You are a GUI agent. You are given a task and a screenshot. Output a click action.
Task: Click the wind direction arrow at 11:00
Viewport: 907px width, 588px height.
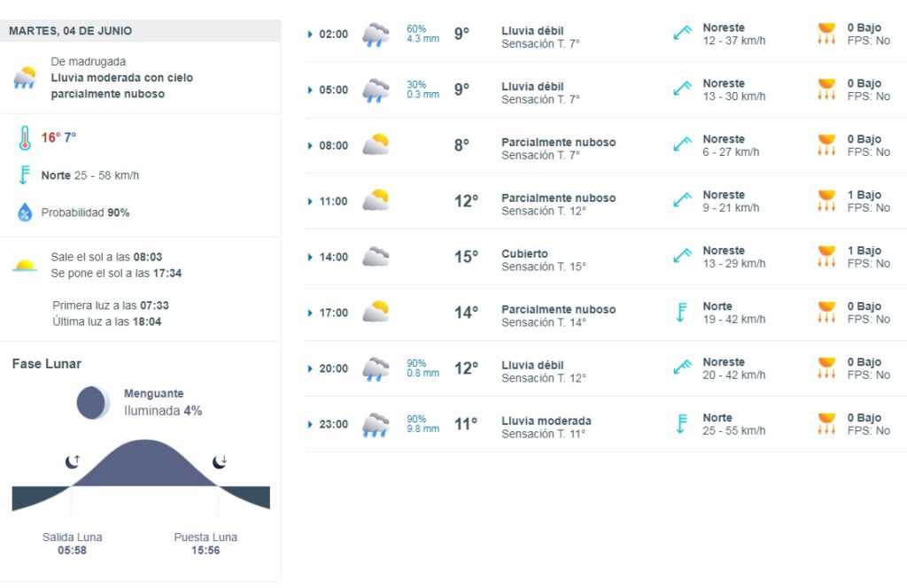pos(681,201)
